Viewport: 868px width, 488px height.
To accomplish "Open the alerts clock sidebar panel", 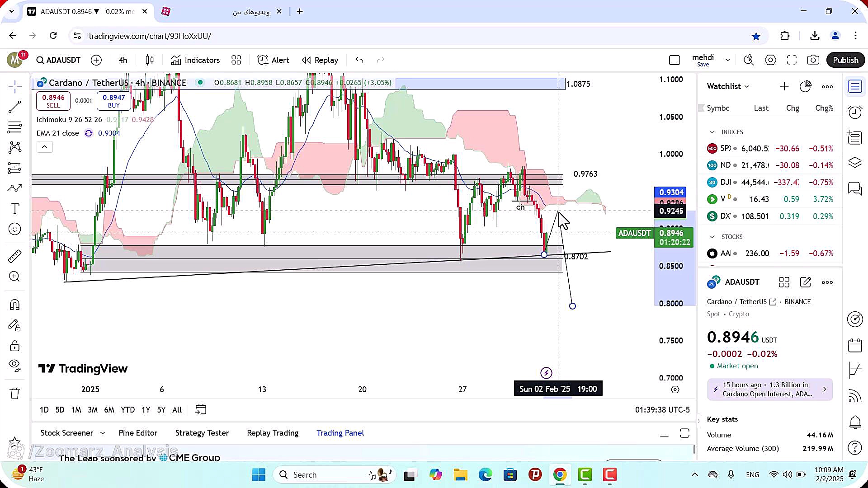I will tap(855, 112).
